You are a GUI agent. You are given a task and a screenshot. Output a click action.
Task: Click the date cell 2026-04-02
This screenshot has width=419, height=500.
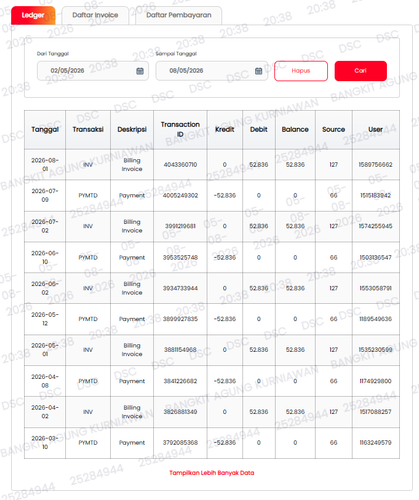[x=45, y=412]
